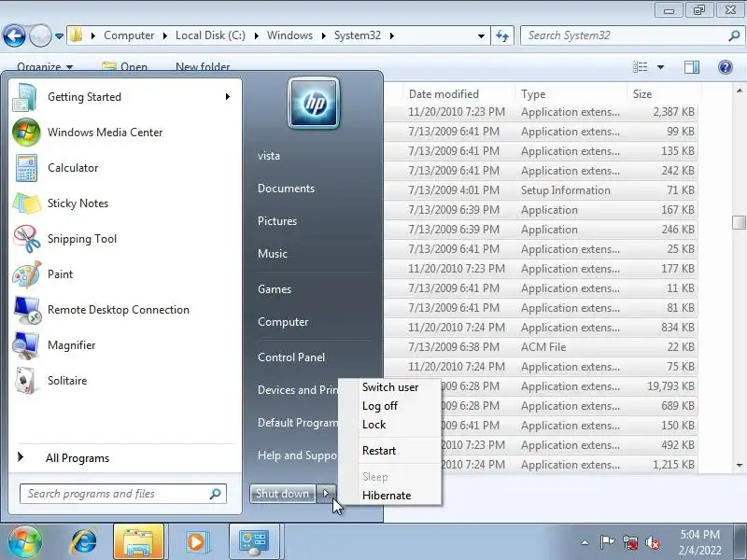
Task: Click the Explorer forward button
Action: click(x=40, y=35)
